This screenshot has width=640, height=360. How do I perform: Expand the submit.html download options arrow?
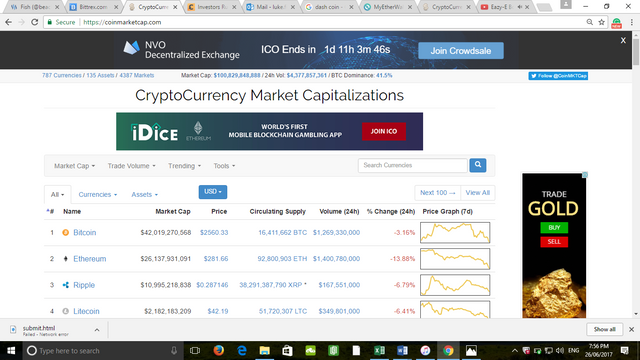coord(97,330)
